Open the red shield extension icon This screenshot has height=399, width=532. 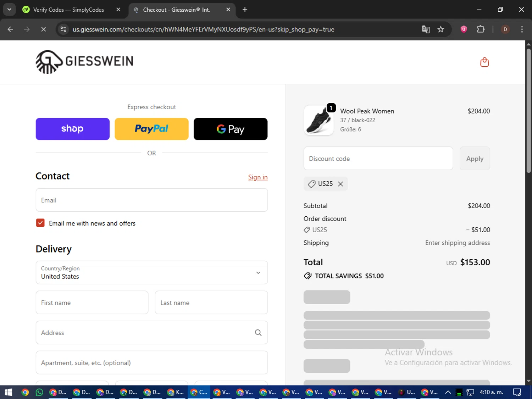tap(464, 29)
